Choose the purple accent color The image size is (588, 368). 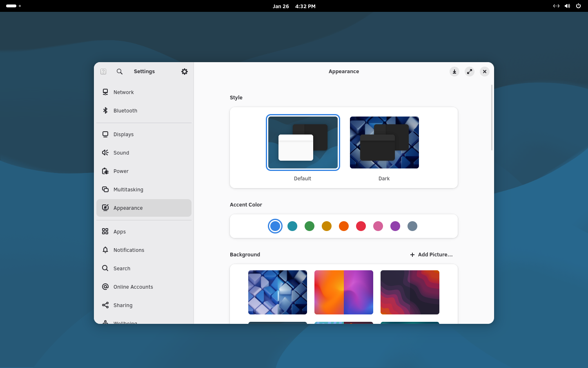point(395,226)
